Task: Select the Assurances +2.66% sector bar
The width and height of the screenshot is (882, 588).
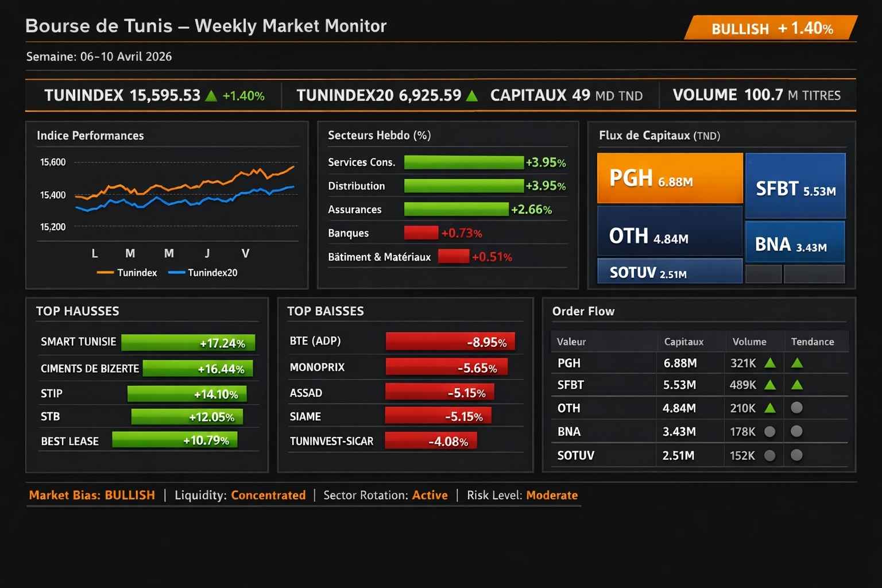Action: pyautogui.click(x=457, y=210)
